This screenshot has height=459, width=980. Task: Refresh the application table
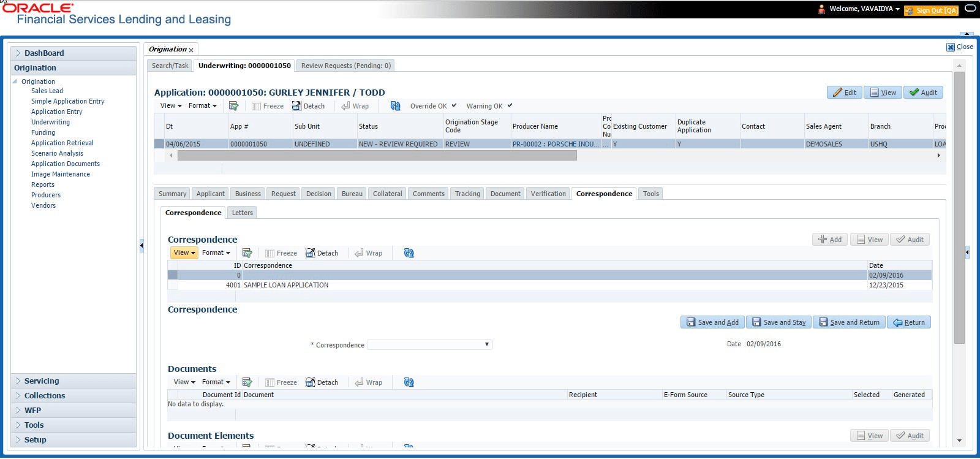[396, 106]
